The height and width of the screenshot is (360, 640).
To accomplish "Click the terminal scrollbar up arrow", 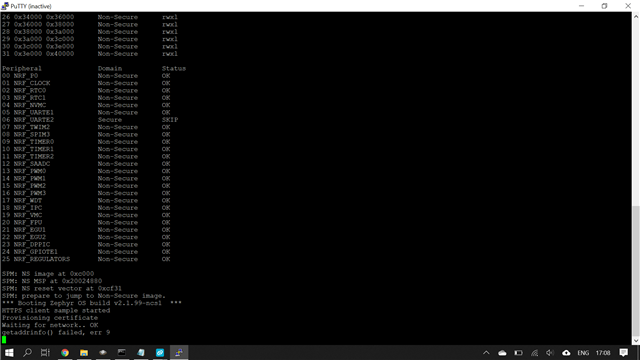I will coord(636,17).
